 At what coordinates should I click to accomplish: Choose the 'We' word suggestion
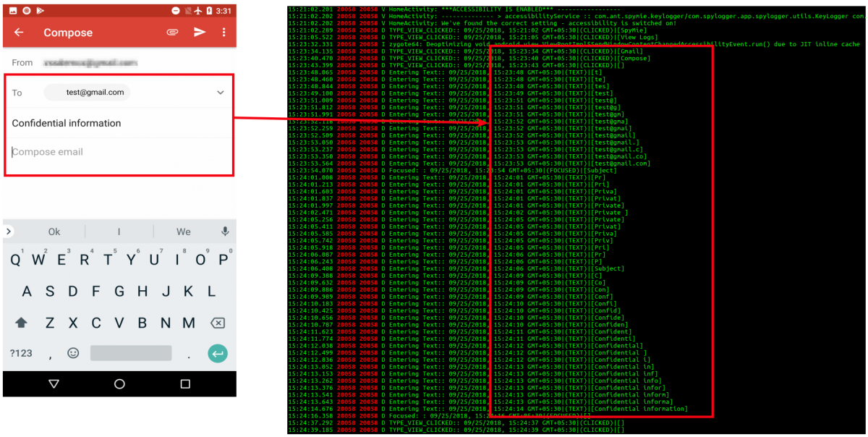pyautogui.click(x=184, y=232)
